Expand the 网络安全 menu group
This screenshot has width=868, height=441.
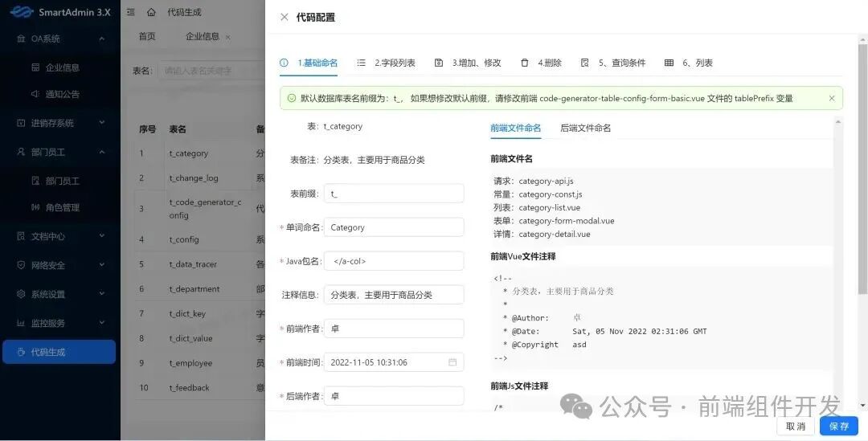coord(102,265)
